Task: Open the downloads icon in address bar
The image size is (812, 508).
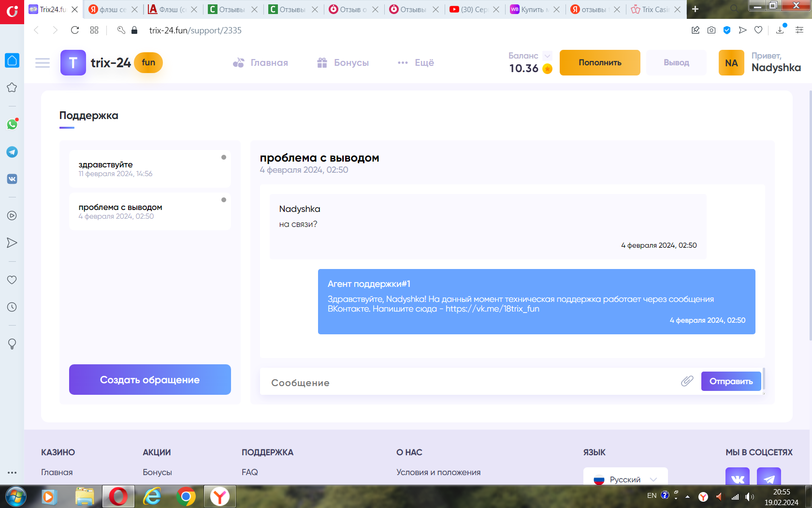Action: coord(780,30)
